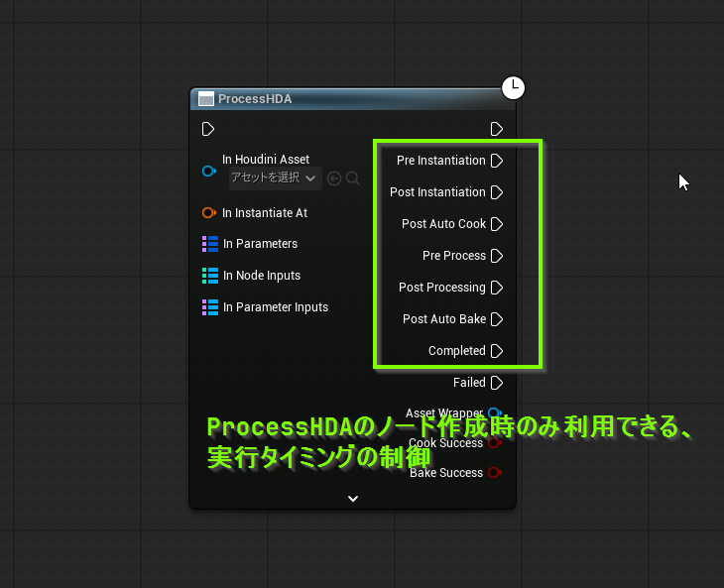Image resolution: width=724 pixels, height=588 pixels.
Task: Click the Cook Success boolean pin
Action: pyautogui.click(x=495, y=442)
